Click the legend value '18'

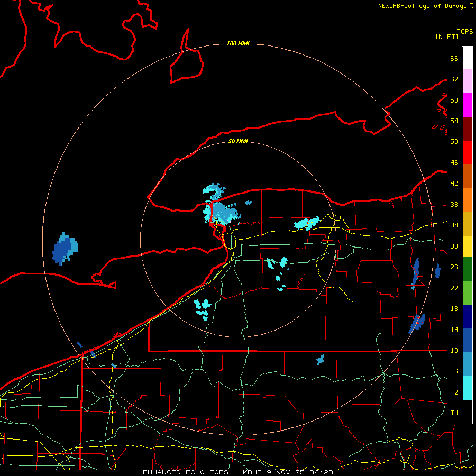pos(454,309)
